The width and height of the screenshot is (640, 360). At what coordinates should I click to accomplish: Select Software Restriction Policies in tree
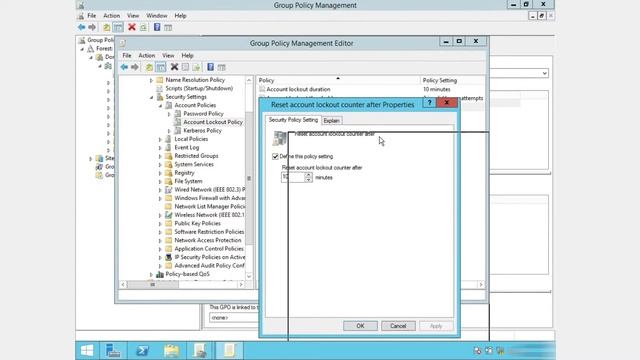tap(209, 232)
